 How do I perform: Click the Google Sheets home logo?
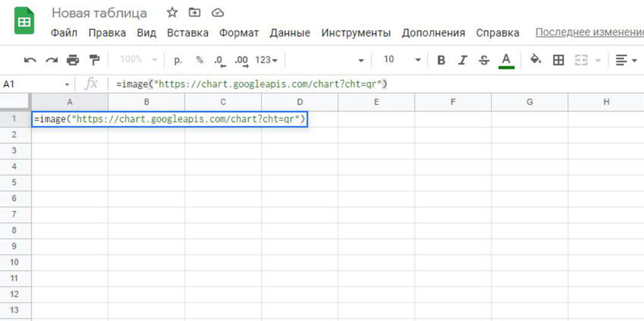point(24,21)
